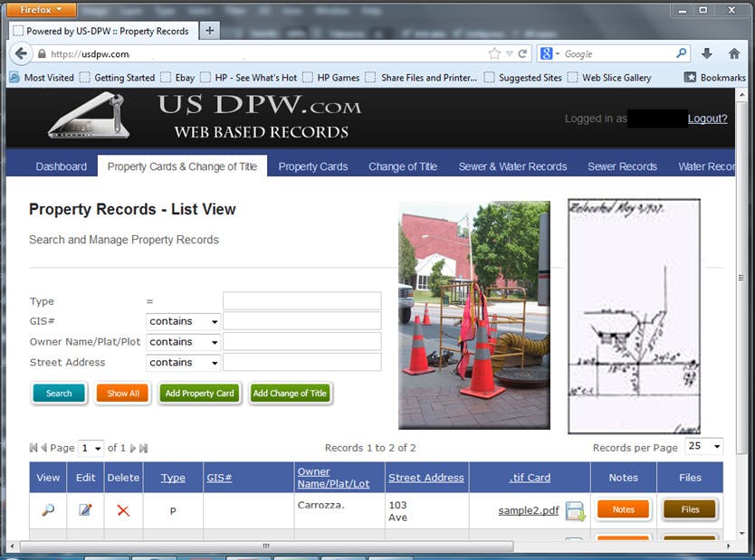Open the new tab plus button
755x560 pixels.
pyautogui.click(x=209, y=31)
